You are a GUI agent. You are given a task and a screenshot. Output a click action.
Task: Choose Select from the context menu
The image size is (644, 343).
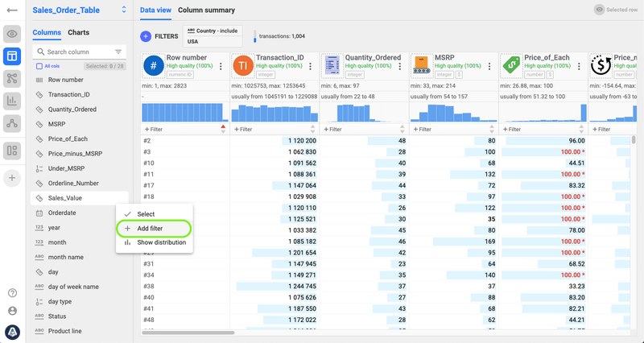tap(154, 214)
